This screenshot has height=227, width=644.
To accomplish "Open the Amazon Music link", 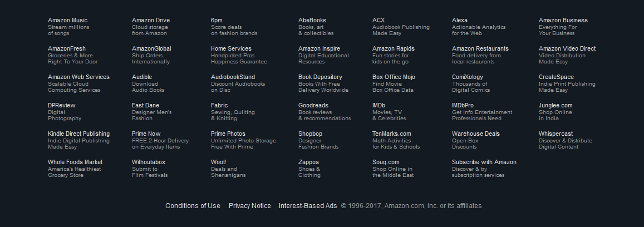I will [x=67, y=21].
